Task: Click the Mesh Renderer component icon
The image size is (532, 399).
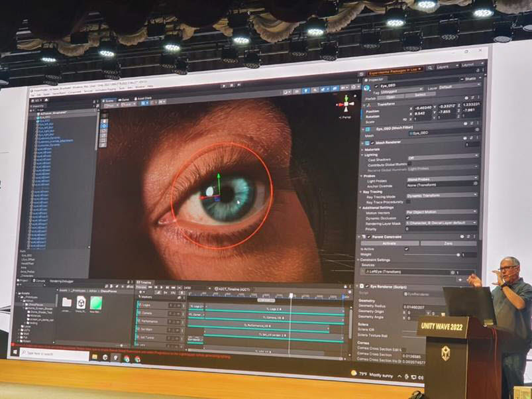Action: 366,142
